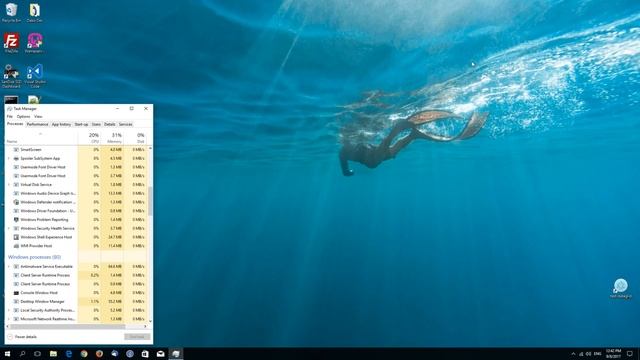
Task: Open the Visual Studio Code desktop shortcut
Action: coord(35,76)
